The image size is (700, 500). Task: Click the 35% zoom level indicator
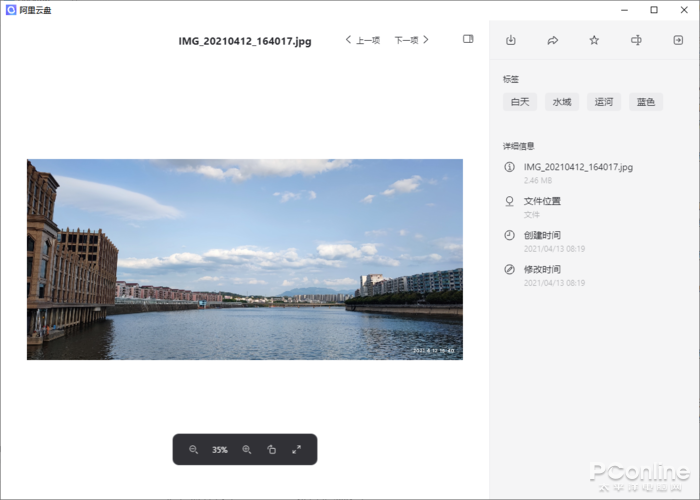tap(219, 450)
